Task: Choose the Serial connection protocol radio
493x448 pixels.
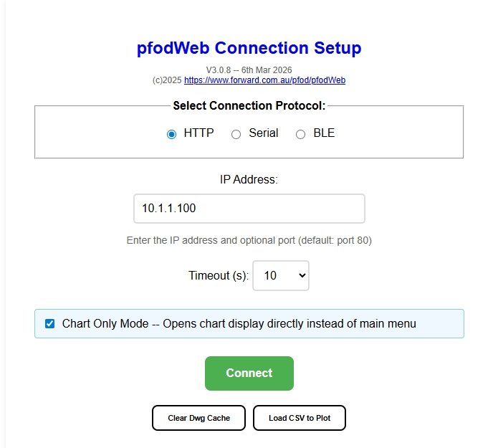Action: 236,134
